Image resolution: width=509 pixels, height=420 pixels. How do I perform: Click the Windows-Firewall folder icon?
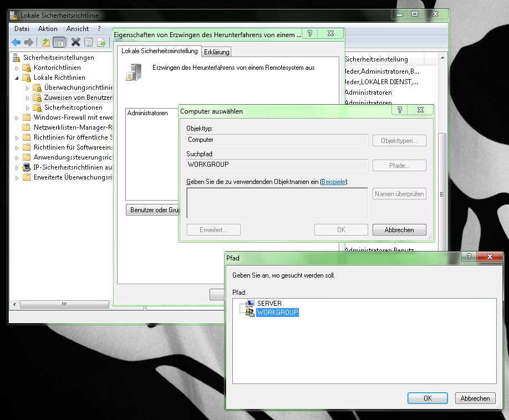click(27, 117)
